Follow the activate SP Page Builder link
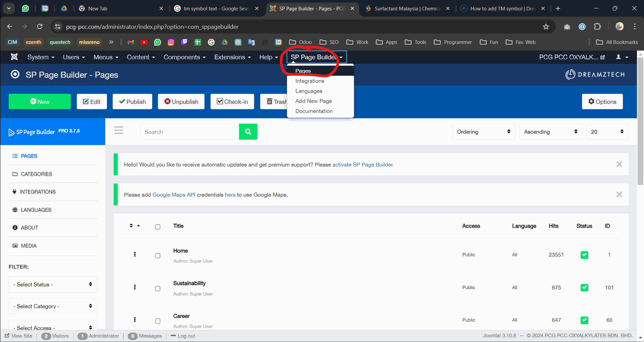Viewport: 644px width, 342px height. coord(363,165)
